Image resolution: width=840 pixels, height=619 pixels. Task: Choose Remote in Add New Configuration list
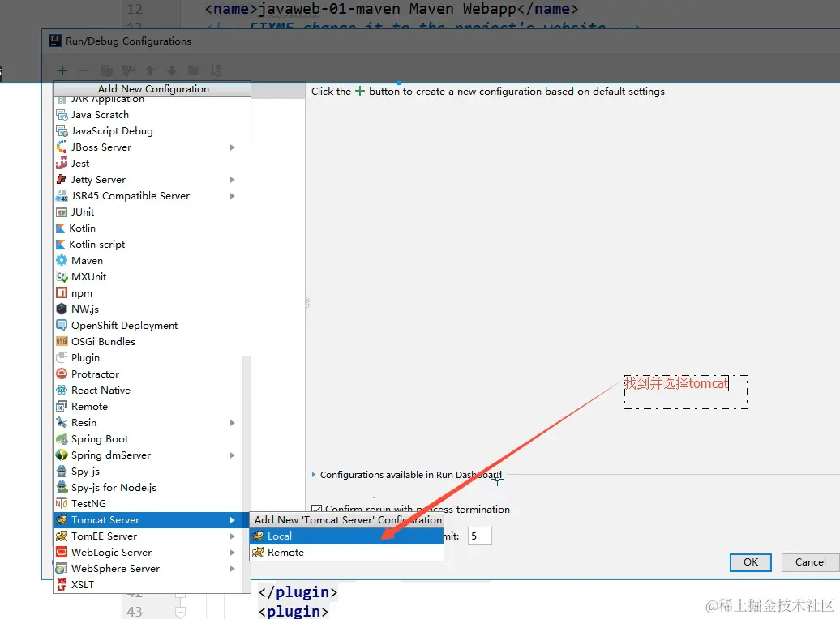click(x=148, y=407)
